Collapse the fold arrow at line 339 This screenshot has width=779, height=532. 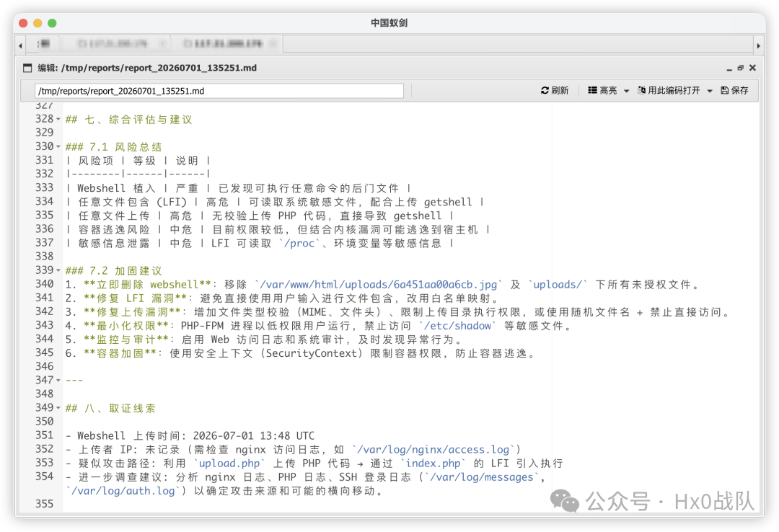pyautogui.click(x=58, y=270)
